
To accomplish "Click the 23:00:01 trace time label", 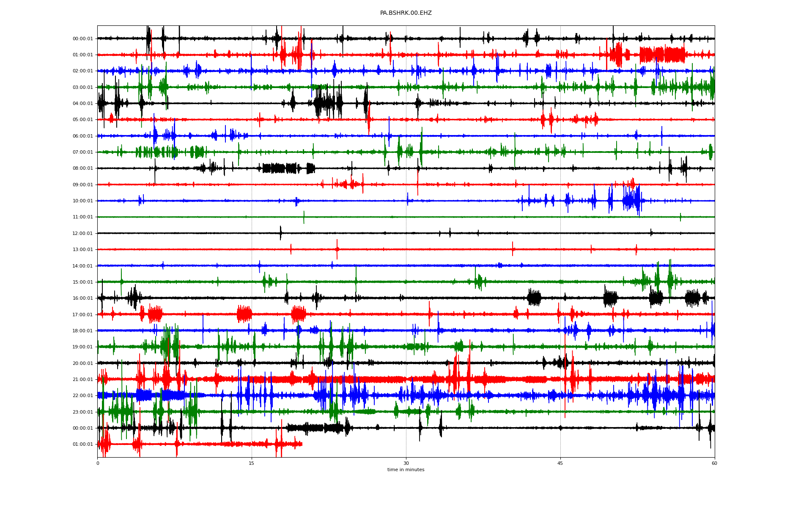I will pos(82,412).
